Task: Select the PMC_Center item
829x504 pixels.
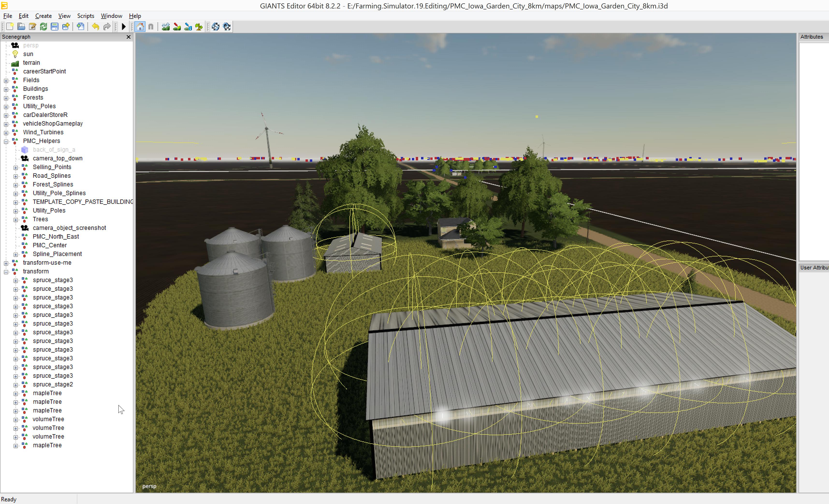Action: click(x=50, y=245)
